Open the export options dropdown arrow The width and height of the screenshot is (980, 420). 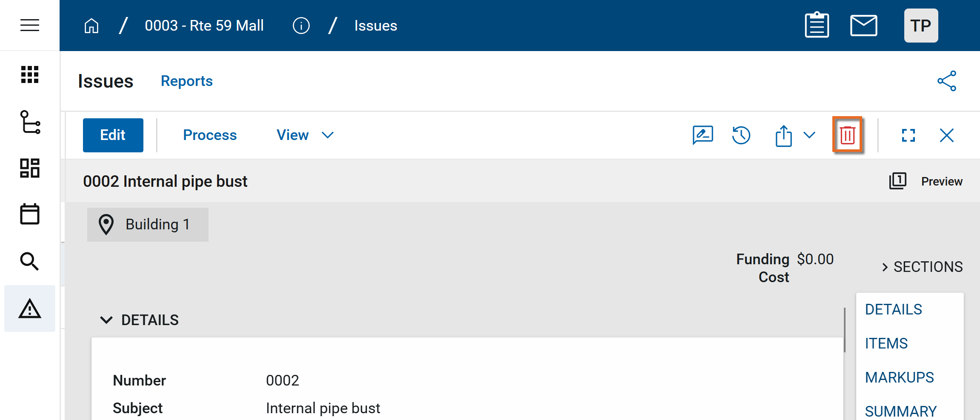[x=809, y=135]
